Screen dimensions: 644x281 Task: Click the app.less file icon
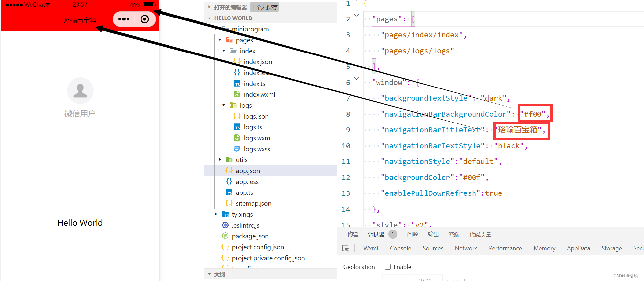(x=229, y=182)
